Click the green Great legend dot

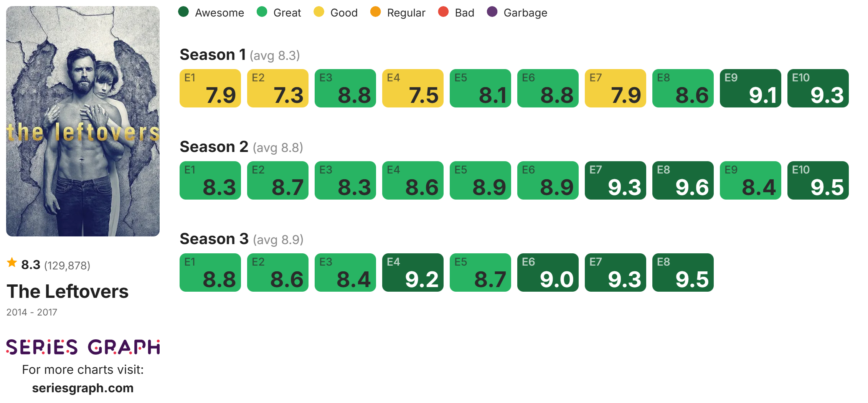(x=262, y=12)
